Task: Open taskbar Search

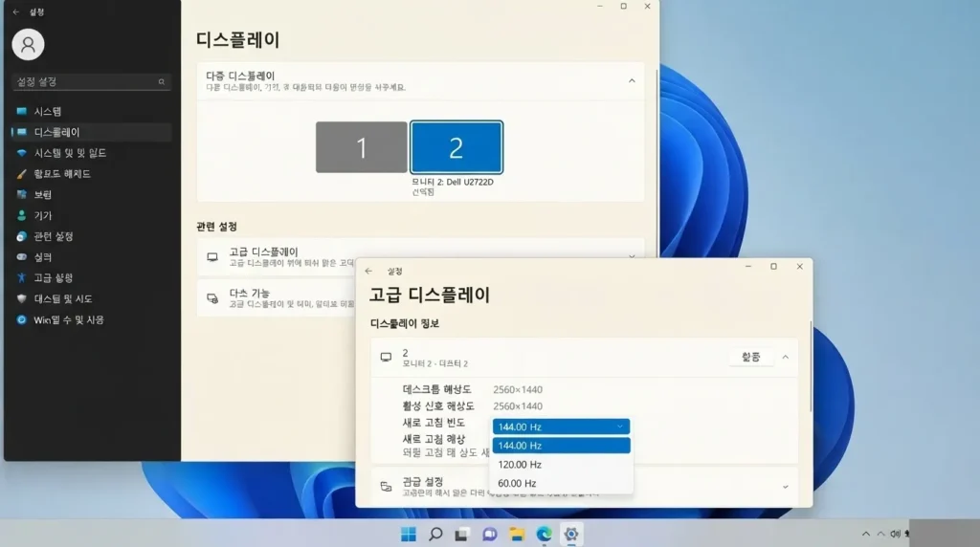Action: click(x=435, y=534)
